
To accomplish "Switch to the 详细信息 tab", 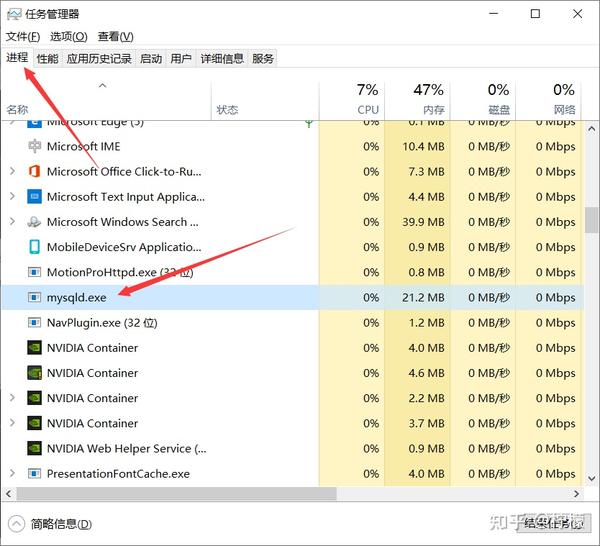I will [222, 59].
